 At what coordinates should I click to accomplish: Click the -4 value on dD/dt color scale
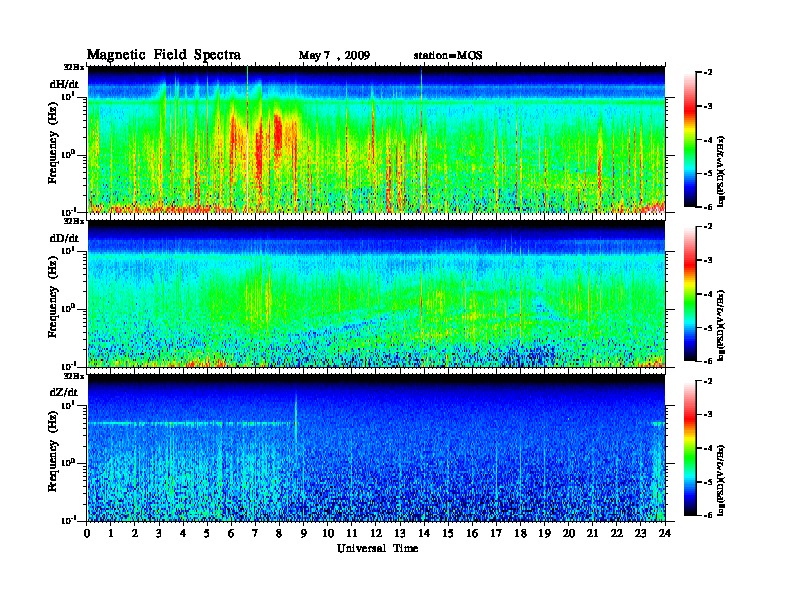[x=708, y=294]
